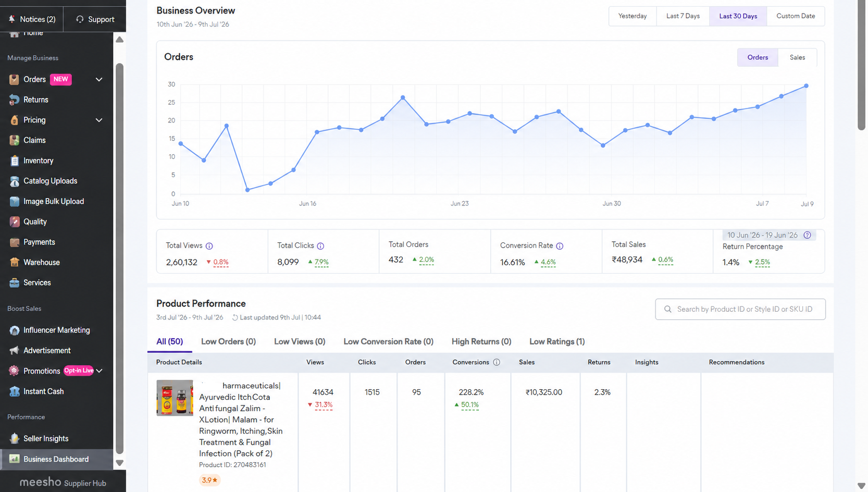Image resolution: width=868 pixels, height=492 pixels.
Task: Click the meesho Supplier Hub logo
Action: pos(63,482)
